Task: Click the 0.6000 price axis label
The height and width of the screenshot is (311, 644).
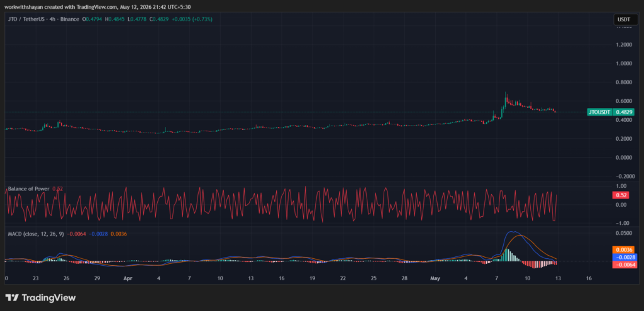Action: click(x=623, y=101)
